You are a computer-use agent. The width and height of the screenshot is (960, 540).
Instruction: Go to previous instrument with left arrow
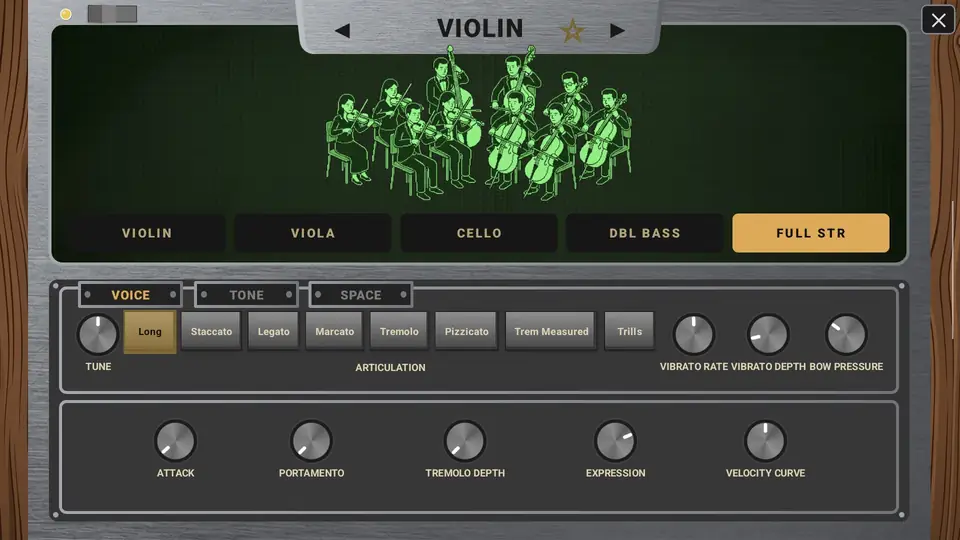[343, 31]
